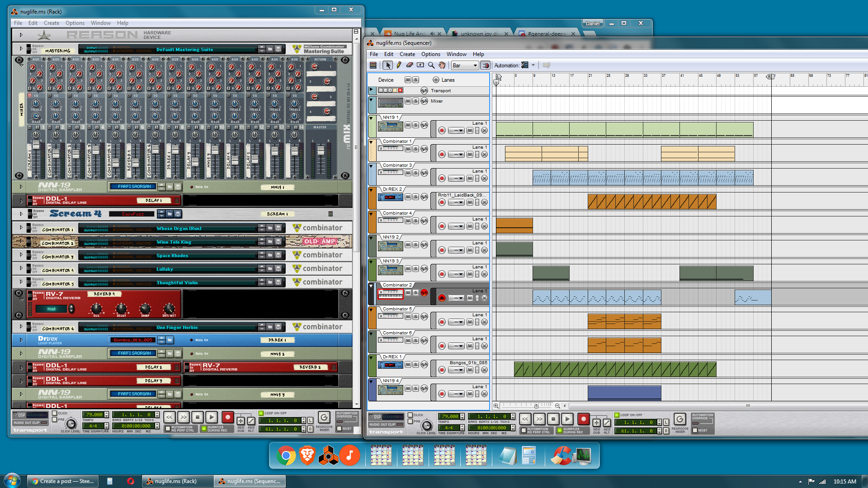
Task: Solo the Dr.REX 1 track
Action: (x=415, y=364)
